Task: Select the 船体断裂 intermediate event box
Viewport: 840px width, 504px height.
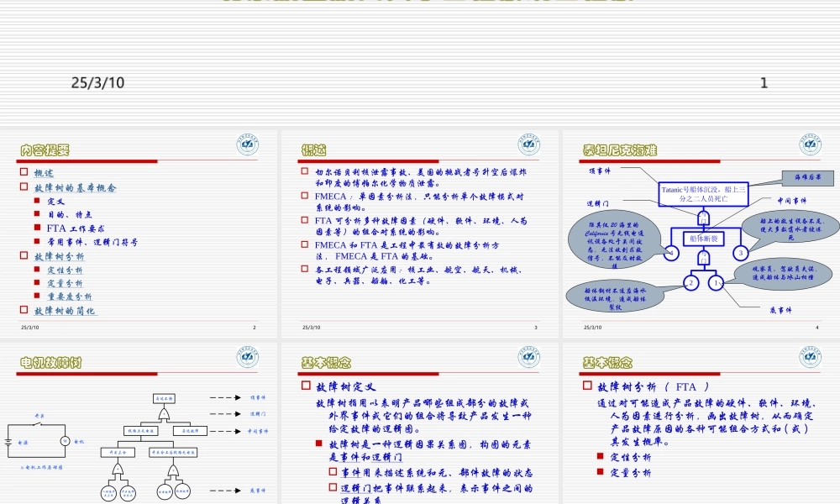Action: click(x=703, y=239)
